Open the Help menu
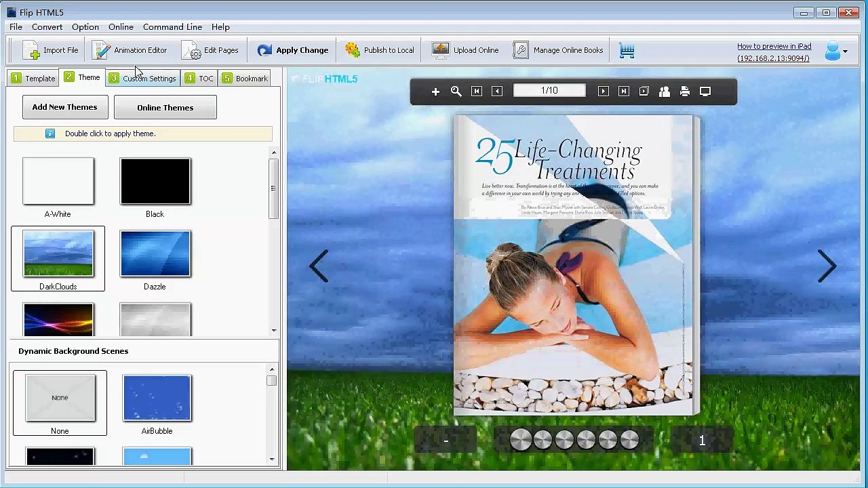 click(x=220, y=27)
